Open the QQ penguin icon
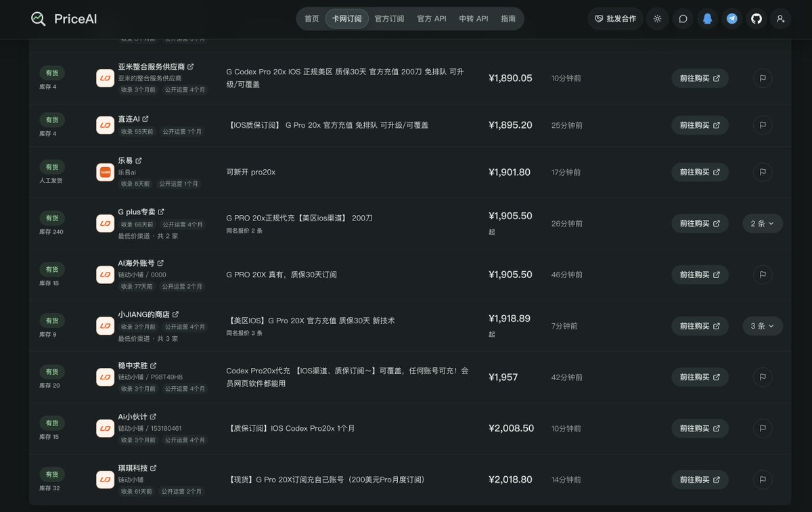This screenshot has height=512, width=812. coord(707,19)
